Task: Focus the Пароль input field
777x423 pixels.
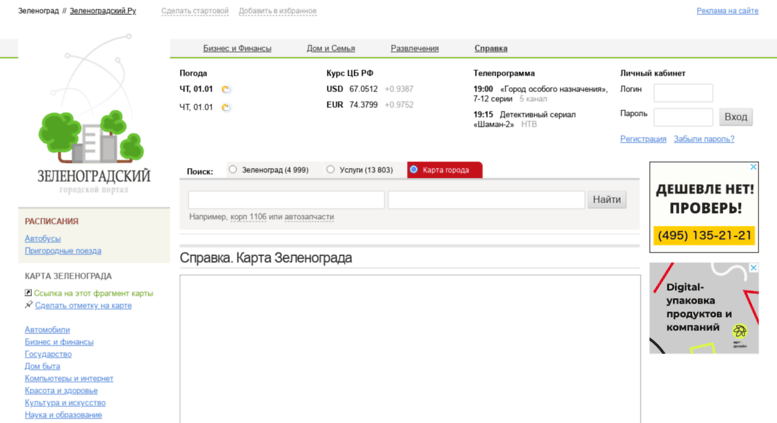Action: click(683, 117)
